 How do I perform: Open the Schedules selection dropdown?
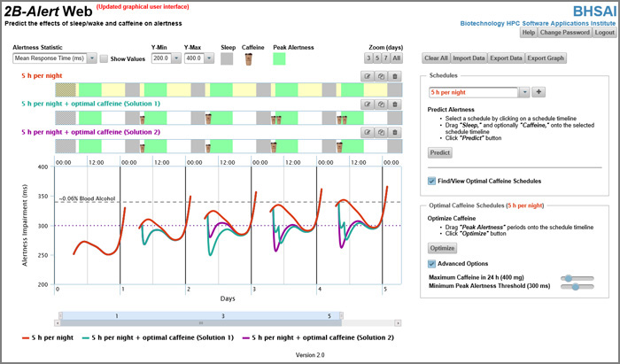(x=524, y=92)
